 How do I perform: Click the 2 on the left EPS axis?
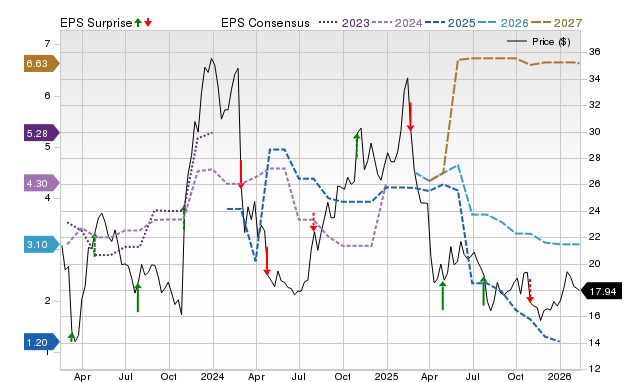point(47,301)
